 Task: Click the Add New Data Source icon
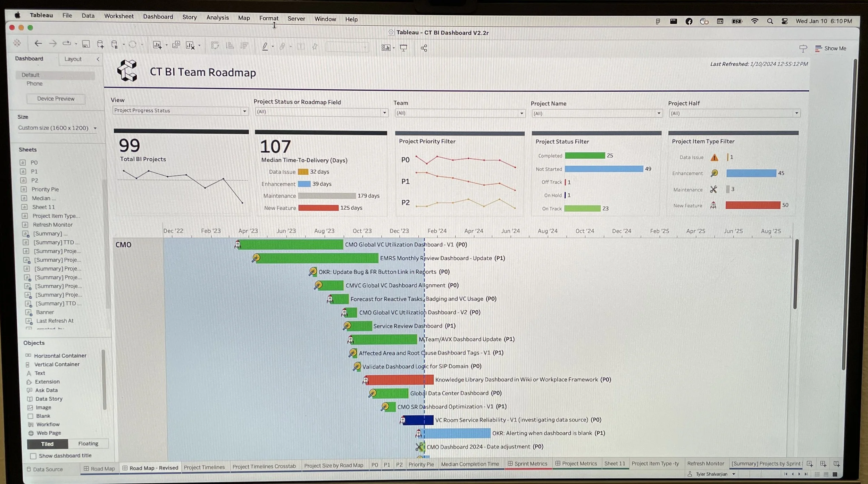pos(100,44)
